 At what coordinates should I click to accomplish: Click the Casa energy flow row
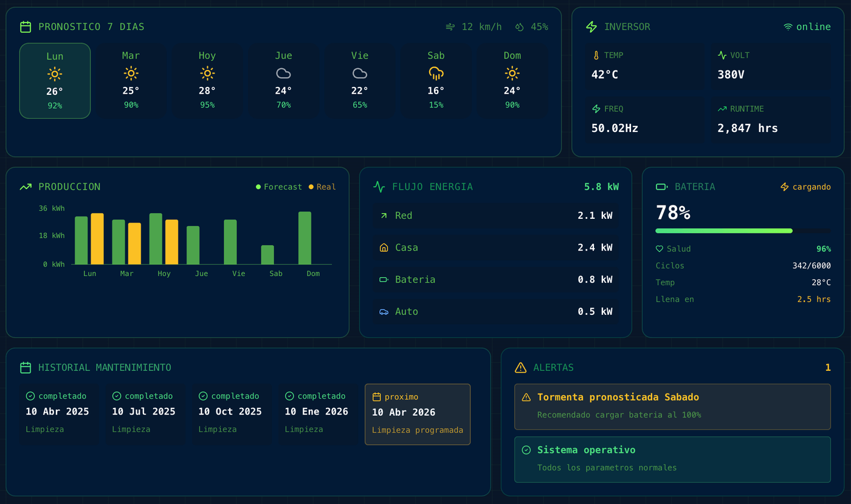coord(495,248)
